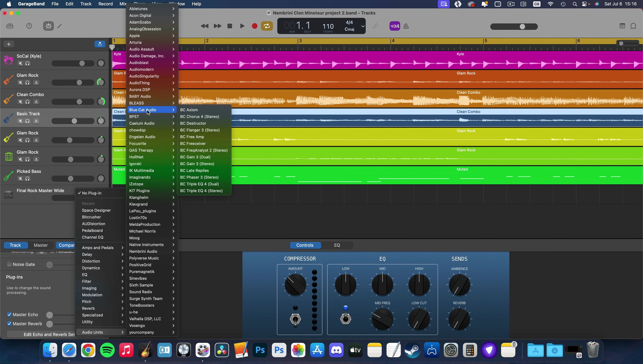
Task: Toggle the Cycle loop button
Action: coord(267,26)
